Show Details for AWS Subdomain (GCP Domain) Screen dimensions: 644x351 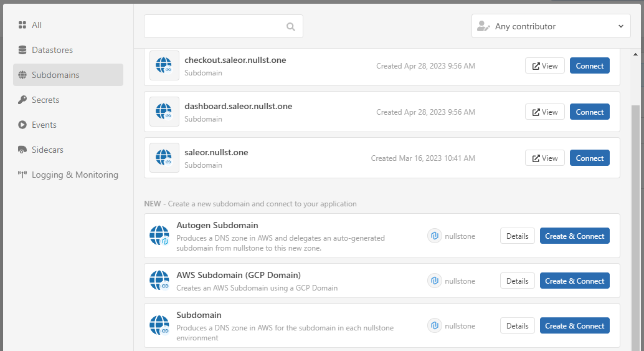click(517, 281)
